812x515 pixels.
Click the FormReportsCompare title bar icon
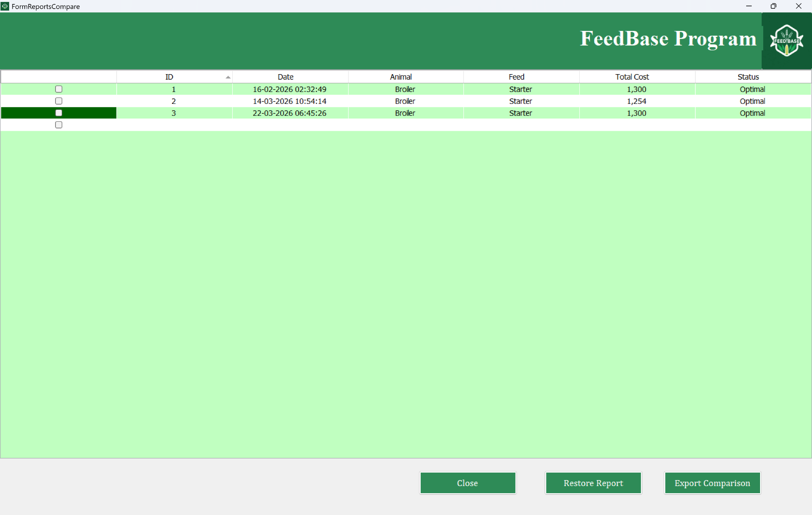(5, 6)
